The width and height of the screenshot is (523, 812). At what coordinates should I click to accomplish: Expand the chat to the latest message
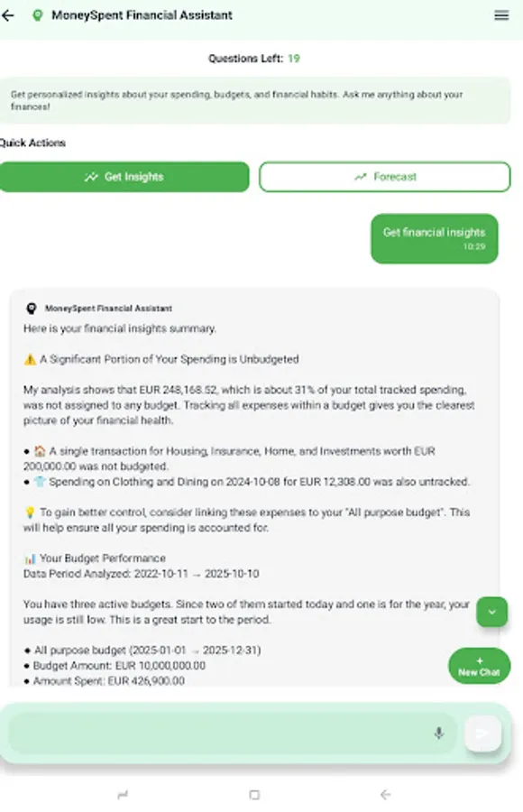click(x=491, y=612)
